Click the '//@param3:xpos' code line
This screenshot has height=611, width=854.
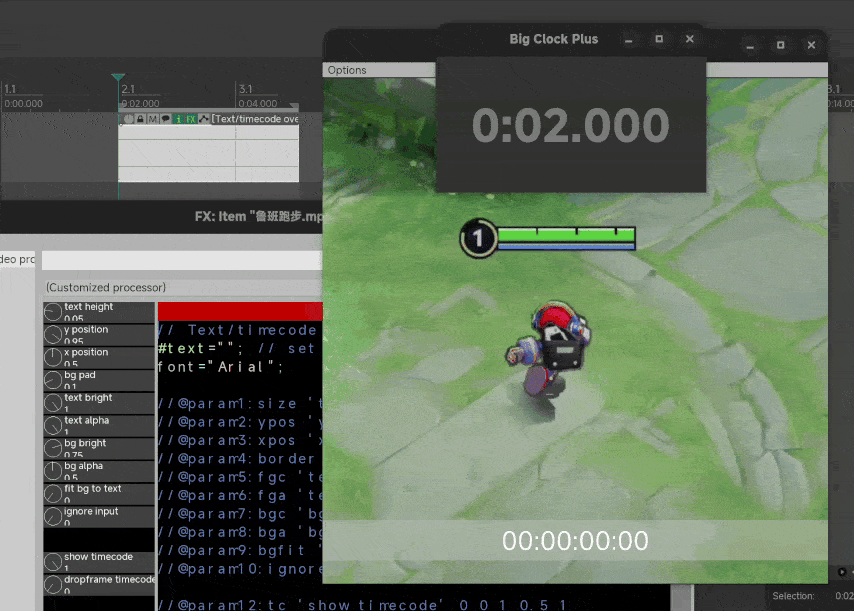pos(240,440)
